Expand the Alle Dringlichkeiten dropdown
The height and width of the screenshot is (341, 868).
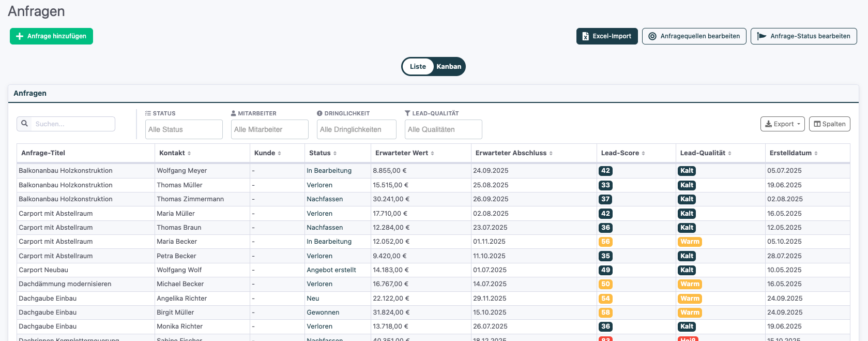357,129
